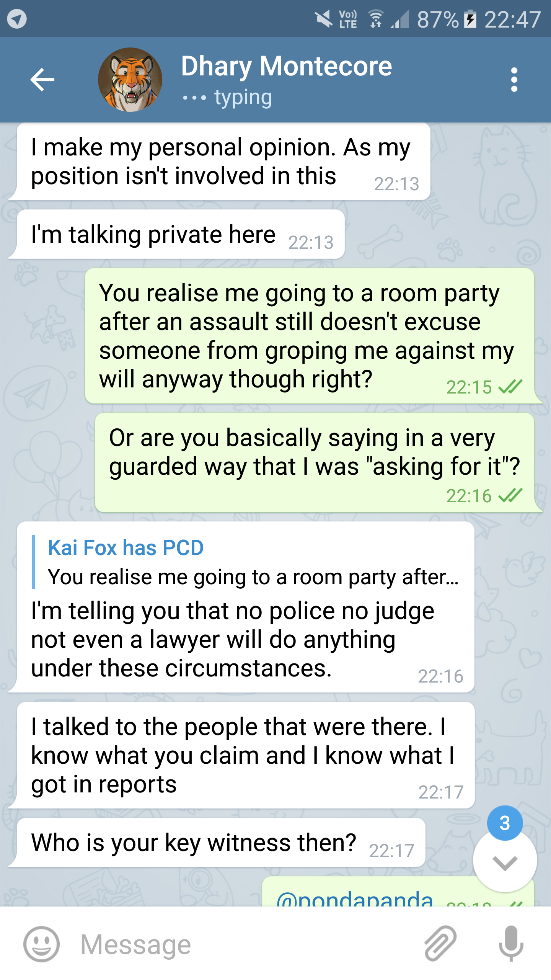Tap the WiFi signal icon in status bar
Image resolution: width=551 pixels, height=980 pixels.
pyautogui.click(x=376, y=19)
